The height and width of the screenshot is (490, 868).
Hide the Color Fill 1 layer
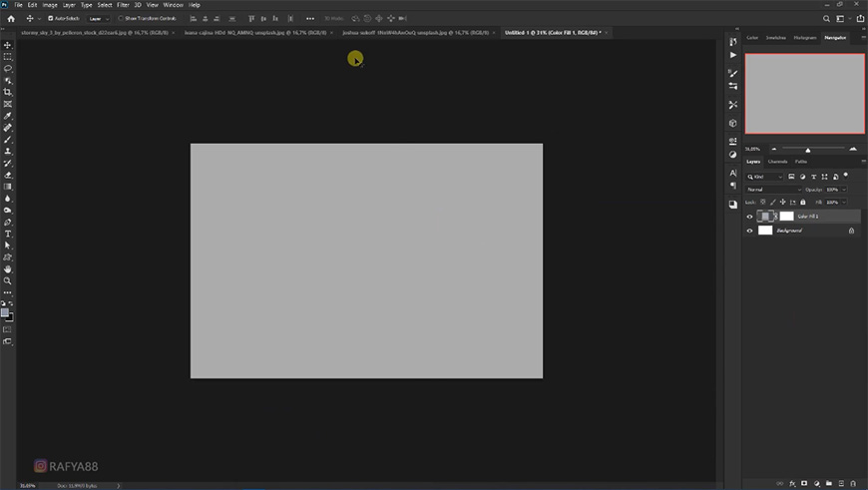click(x=749, y=217)
